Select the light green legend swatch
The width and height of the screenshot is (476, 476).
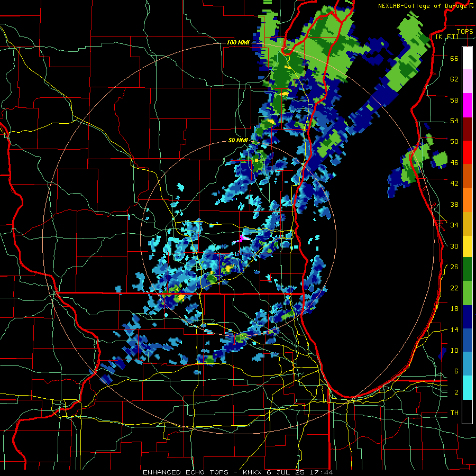pyautogui.click(x=467, y=293)
